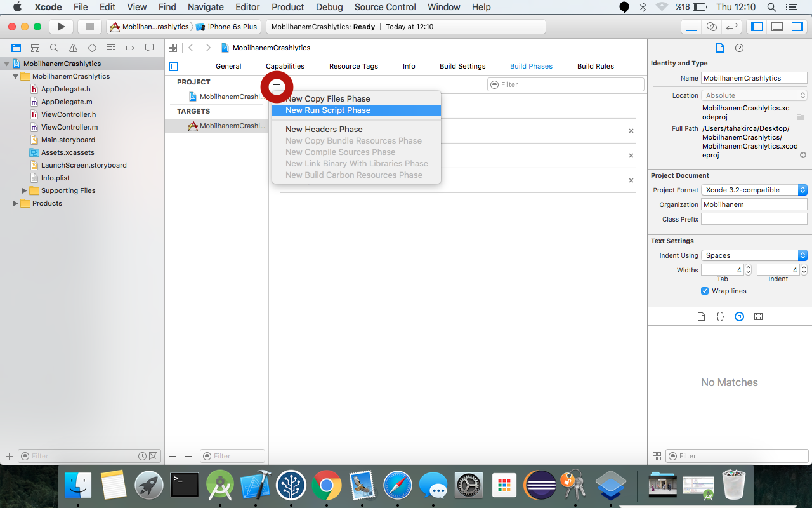Run the project with the Play button
Viewport: 812px width, 508px height.
(x=61, y=27)
